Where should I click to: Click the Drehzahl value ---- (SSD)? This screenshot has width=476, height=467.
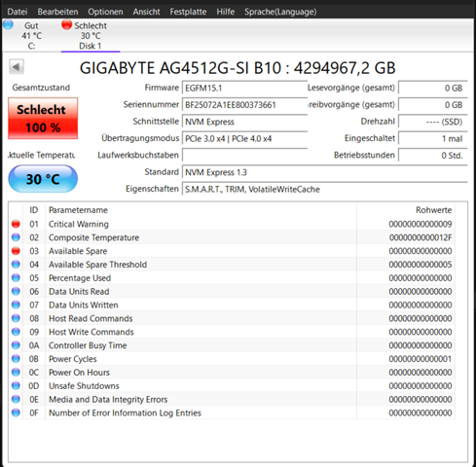point(433,122)
